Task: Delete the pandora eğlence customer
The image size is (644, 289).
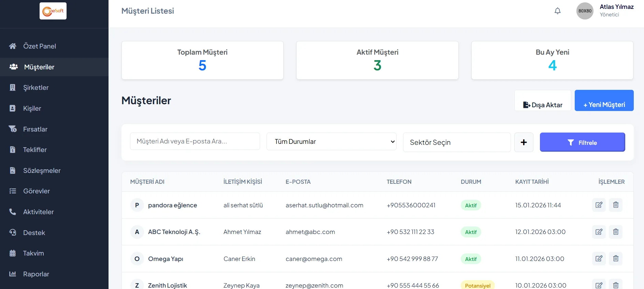Action: click(x=616, y=205)
